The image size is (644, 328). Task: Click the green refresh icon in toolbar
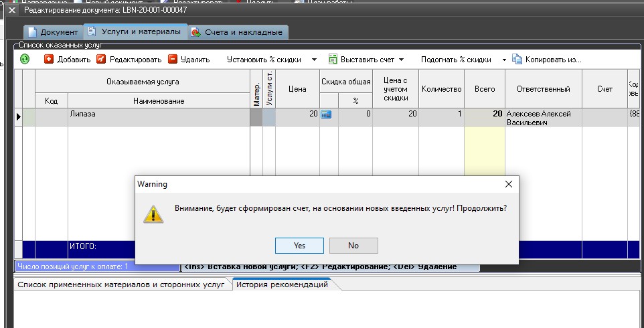25,60
